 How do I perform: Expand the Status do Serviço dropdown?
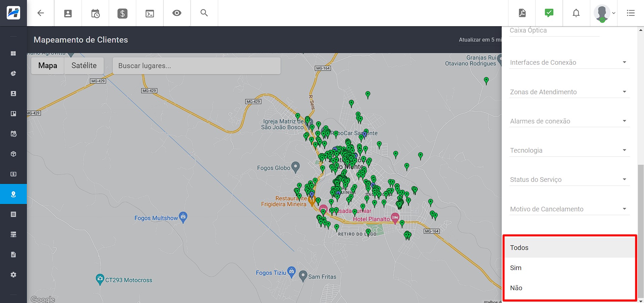point(569,180)
